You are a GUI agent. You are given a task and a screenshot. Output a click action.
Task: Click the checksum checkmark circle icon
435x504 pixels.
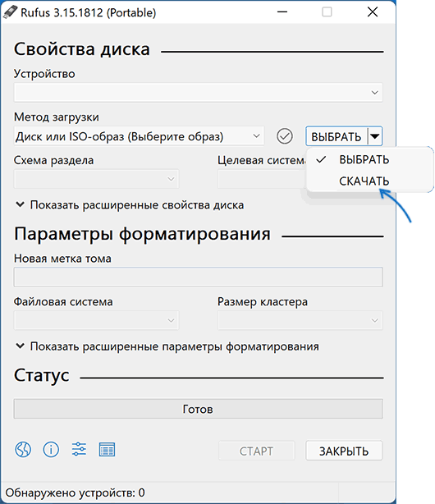pyautogui.click(x=285, y=136)
